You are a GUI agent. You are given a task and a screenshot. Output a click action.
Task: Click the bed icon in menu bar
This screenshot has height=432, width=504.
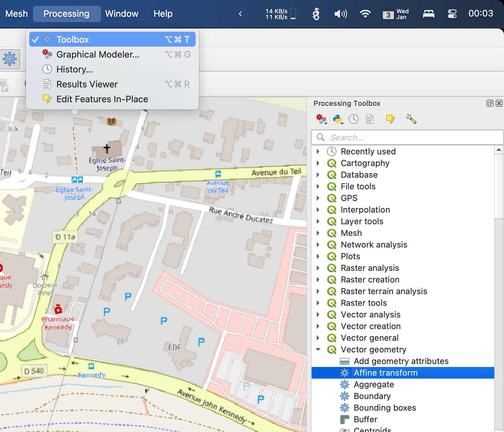(x=429, y=14)
